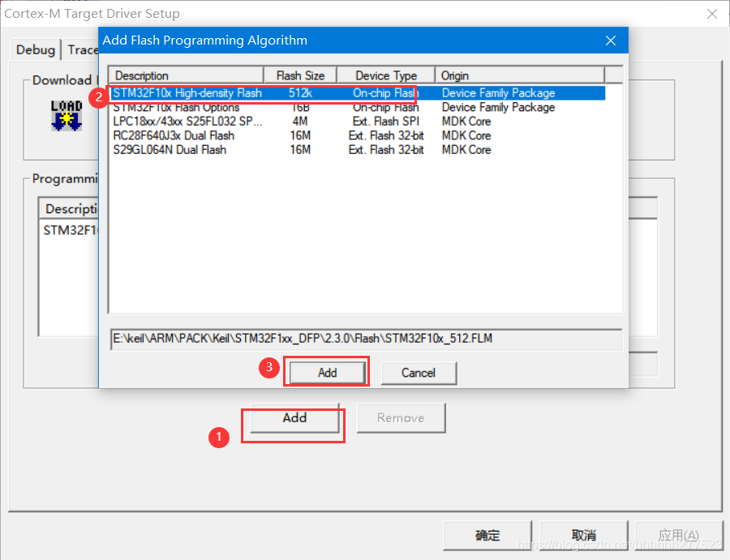
Task: Click the LOAD download icon
Action: pyautogui.click(x=67, y=115)
